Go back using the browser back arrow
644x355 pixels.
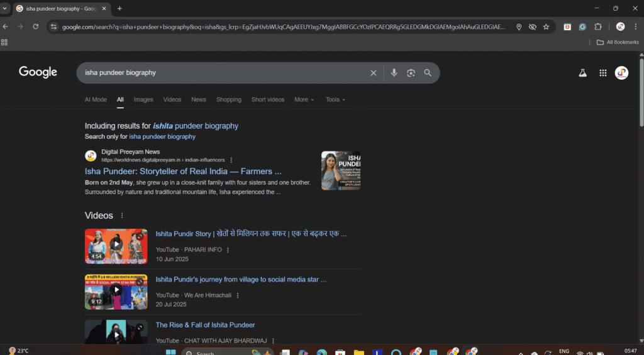(x=5, y=26)
